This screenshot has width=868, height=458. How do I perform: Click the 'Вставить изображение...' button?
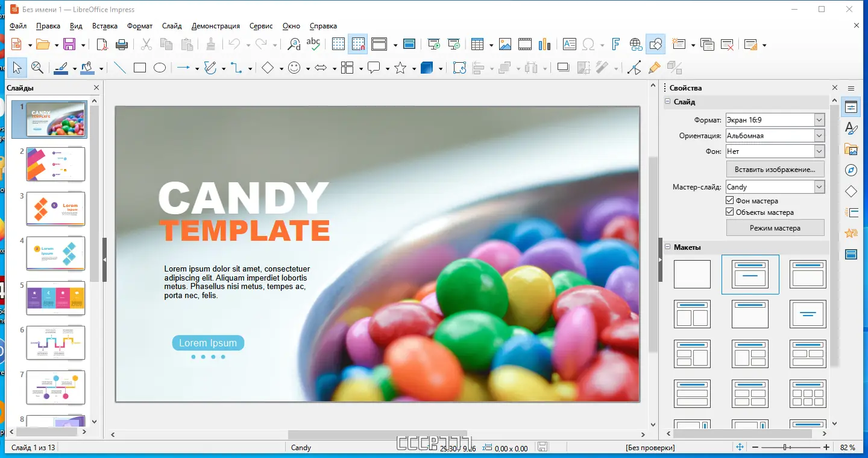775,170
